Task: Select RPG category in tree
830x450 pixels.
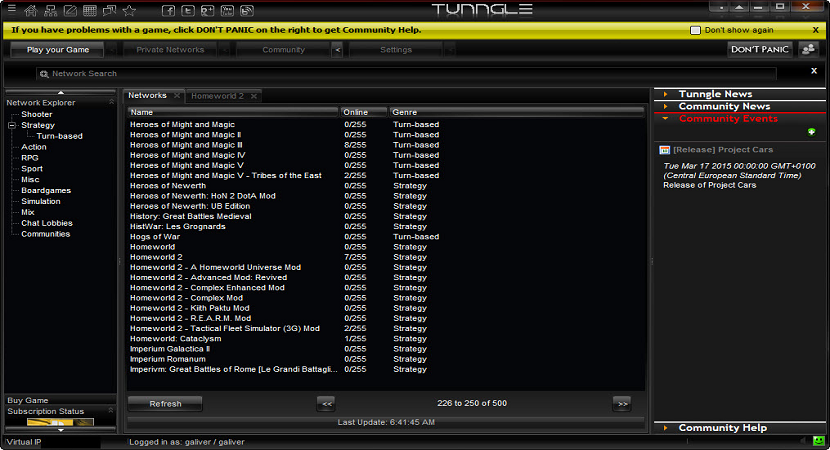Action: [x=30, y=158]
